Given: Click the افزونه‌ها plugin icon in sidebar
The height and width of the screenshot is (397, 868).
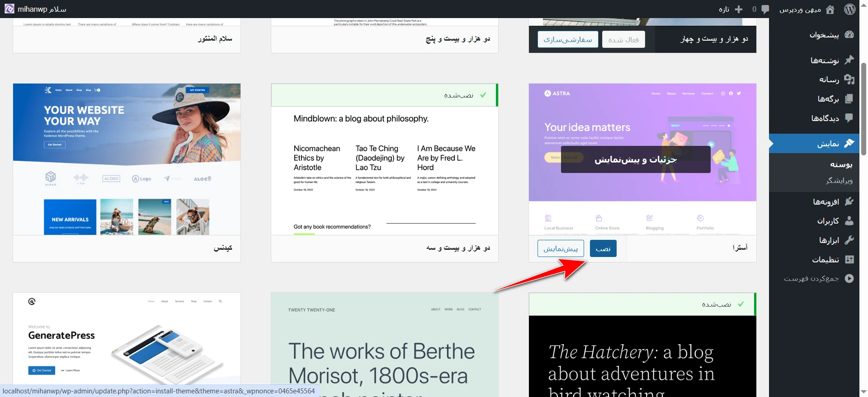Looking at the screenshot, I should pos(849,201).
